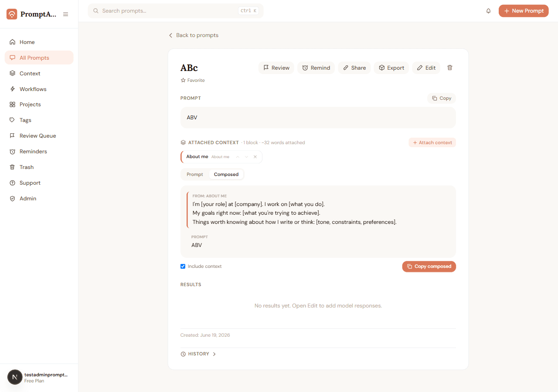Image resolution: width=558 pixels, height=392 pixels.
Task: Open Admin in sidebar
Action: 39,199
